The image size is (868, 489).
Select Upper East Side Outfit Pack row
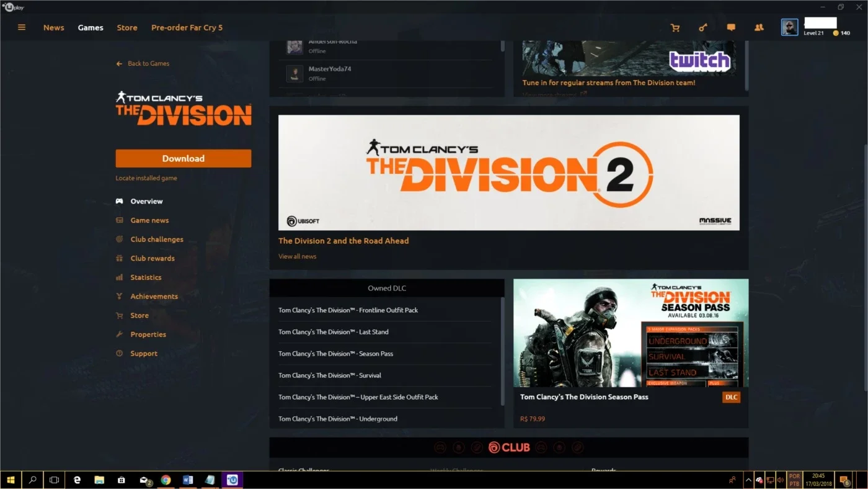click(385, 397)
